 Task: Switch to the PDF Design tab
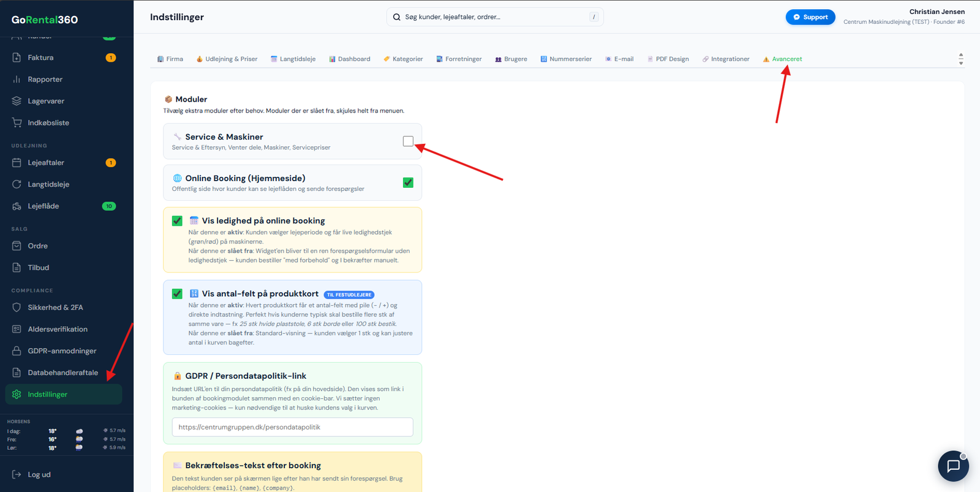pos(668,59)
